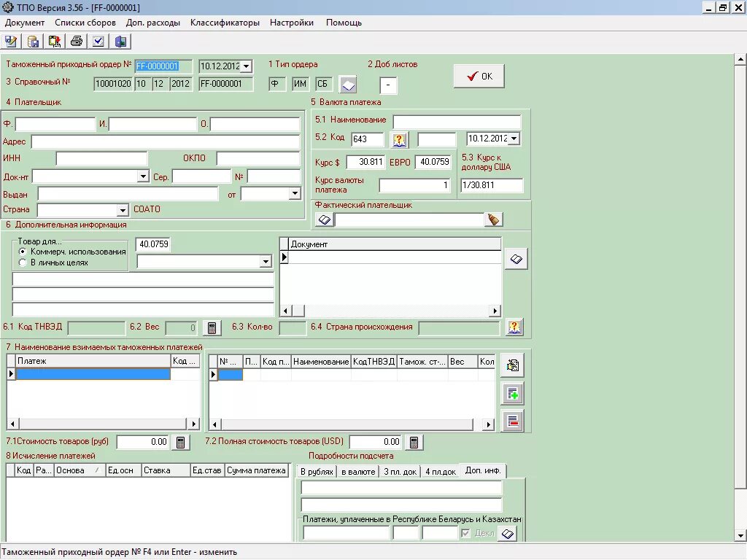747x560 pixels.
Task: Switch to the В рублях tab
Action: 317,472
